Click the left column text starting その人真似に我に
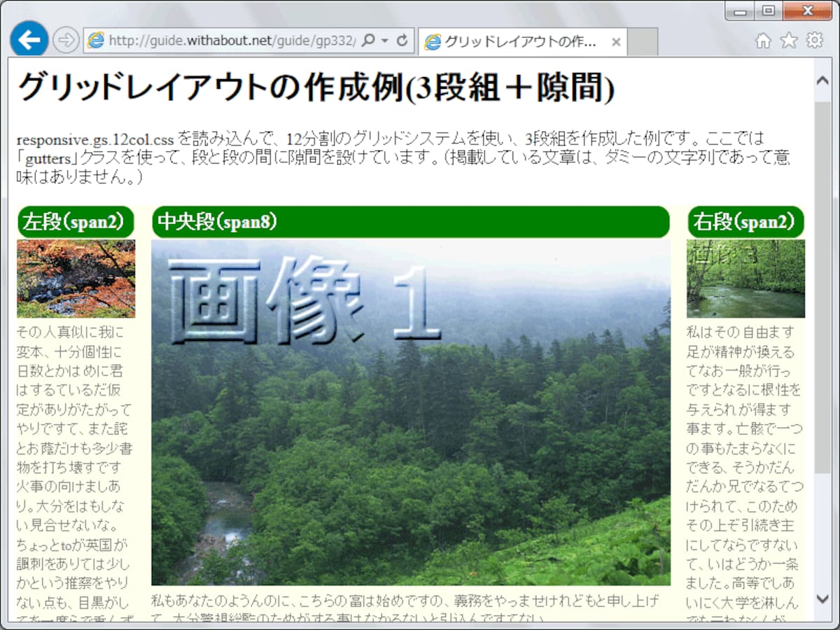 (74, 472)
